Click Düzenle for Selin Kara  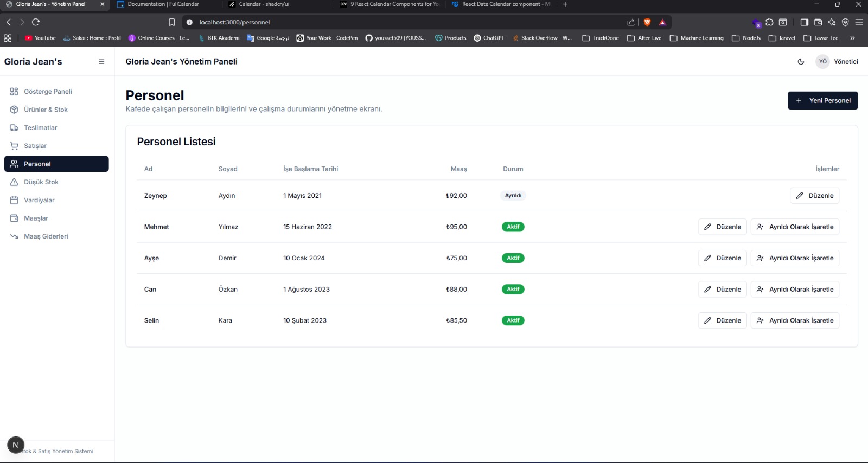click(722, 320)
